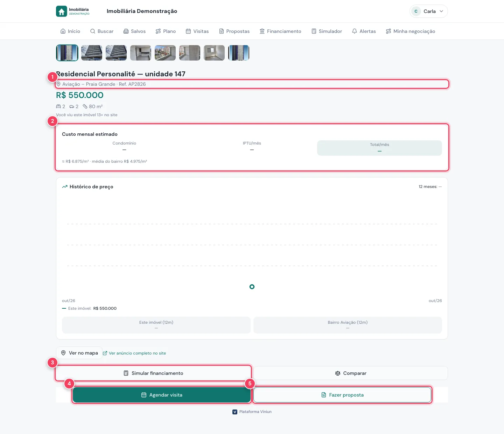
Task: Select the highlighted building facade thumbnail
Action: coord(67,53)
